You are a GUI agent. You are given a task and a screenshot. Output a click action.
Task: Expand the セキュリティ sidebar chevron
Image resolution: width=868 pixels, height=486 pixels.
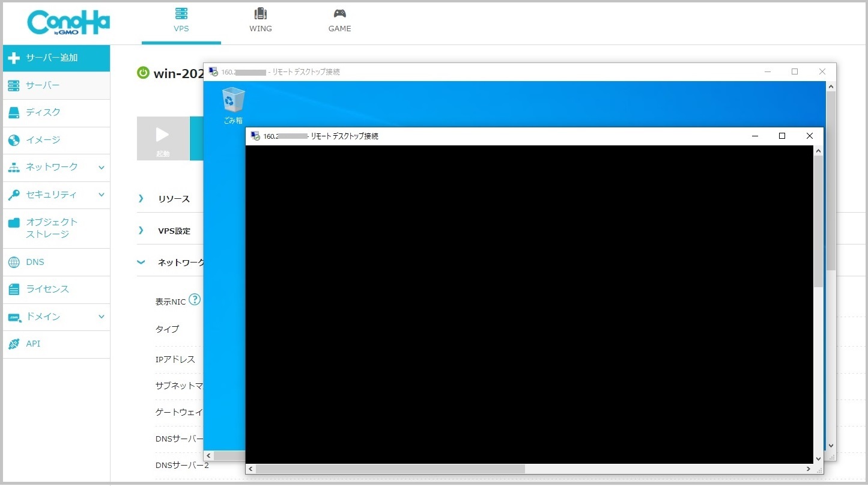102,195
